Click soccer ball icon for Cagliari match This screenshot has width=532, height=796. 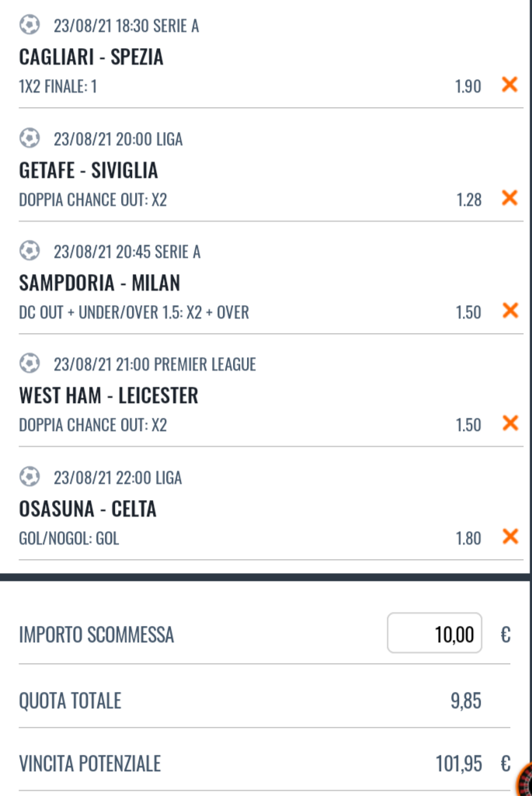pos(30,26)
